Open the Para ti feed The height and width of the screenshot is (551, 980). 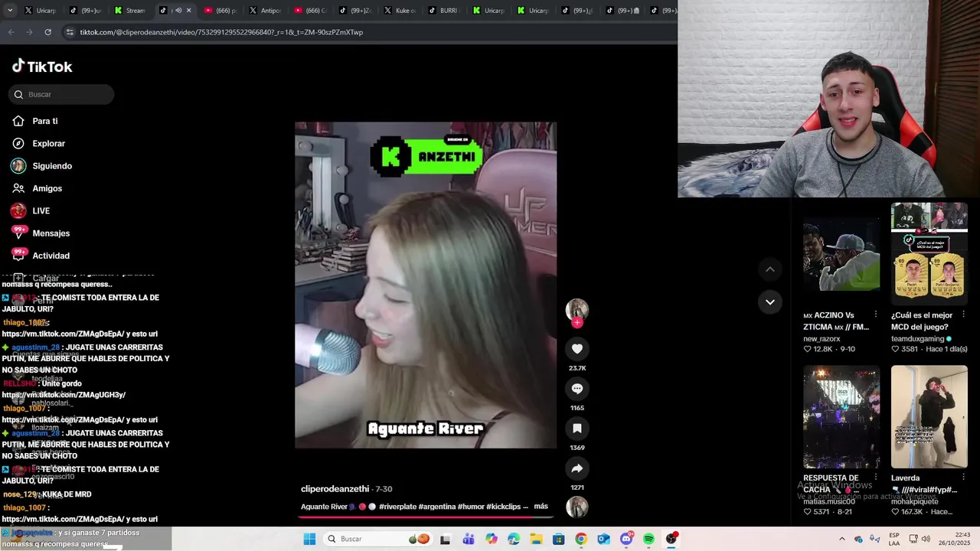point(35,121)
